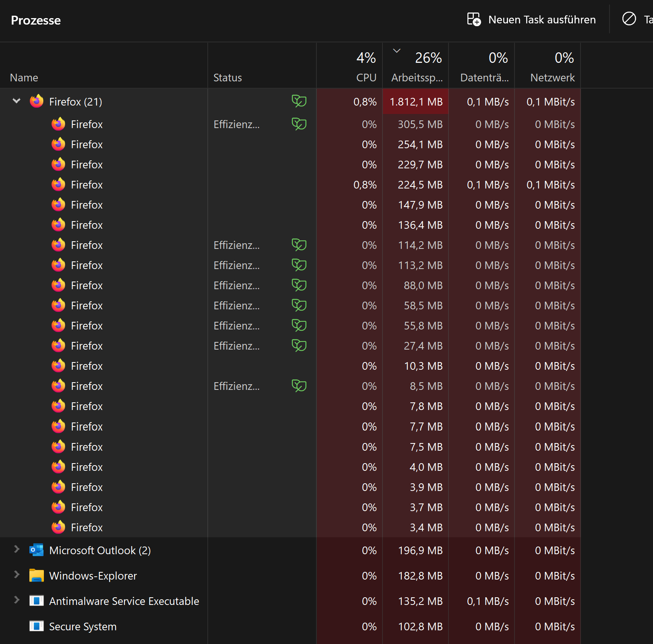
Task: Expand the Antimalware Service Executable group
Action: pos(17,600)
